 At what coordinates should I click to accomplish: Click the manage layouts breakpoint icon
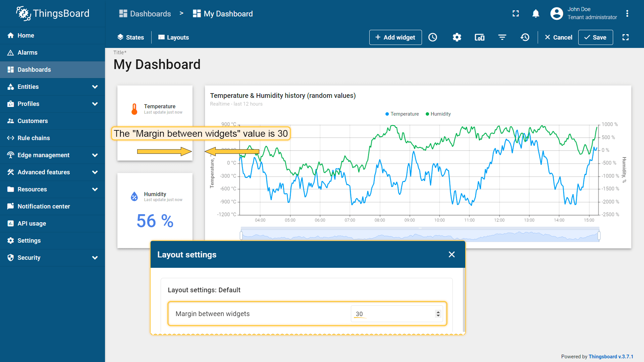click(479, 37)
